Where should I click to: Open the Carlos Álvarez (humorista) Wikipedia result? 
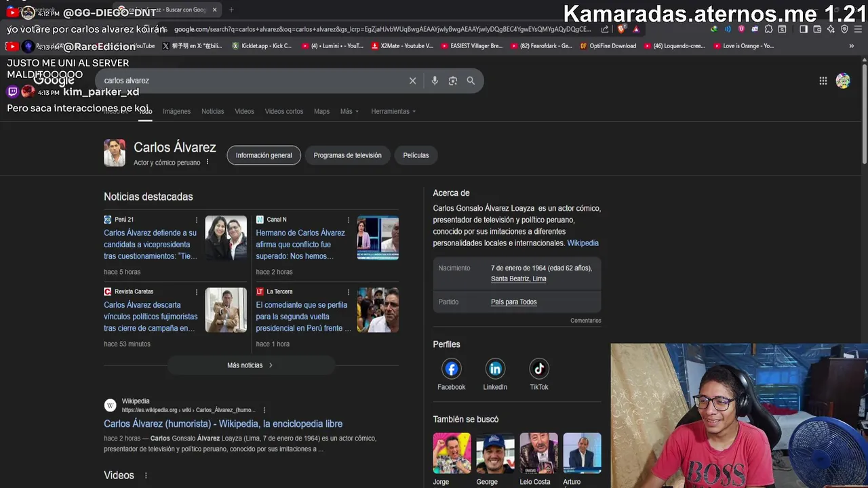point(223,424)
